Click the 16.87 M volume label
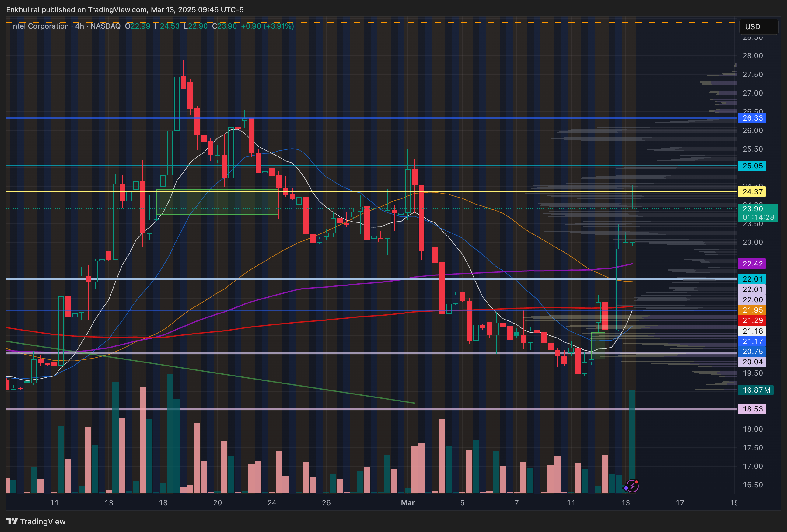The image size is (787, 532). click(x=756, y=390)
